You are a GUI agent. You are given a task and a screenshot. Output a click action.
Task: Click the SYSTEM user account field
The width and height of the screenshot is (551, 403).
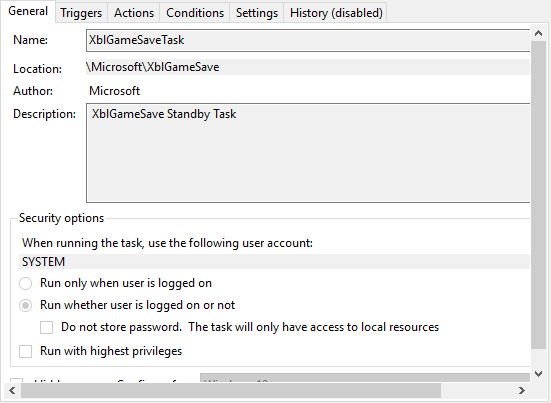click(x=274, y=262)
